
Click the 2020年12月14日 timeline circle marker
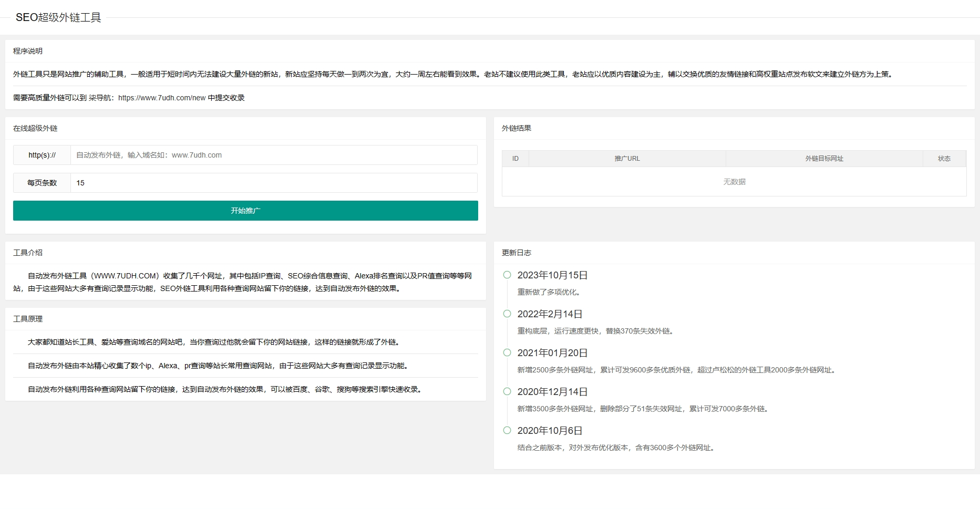[507, 391]
